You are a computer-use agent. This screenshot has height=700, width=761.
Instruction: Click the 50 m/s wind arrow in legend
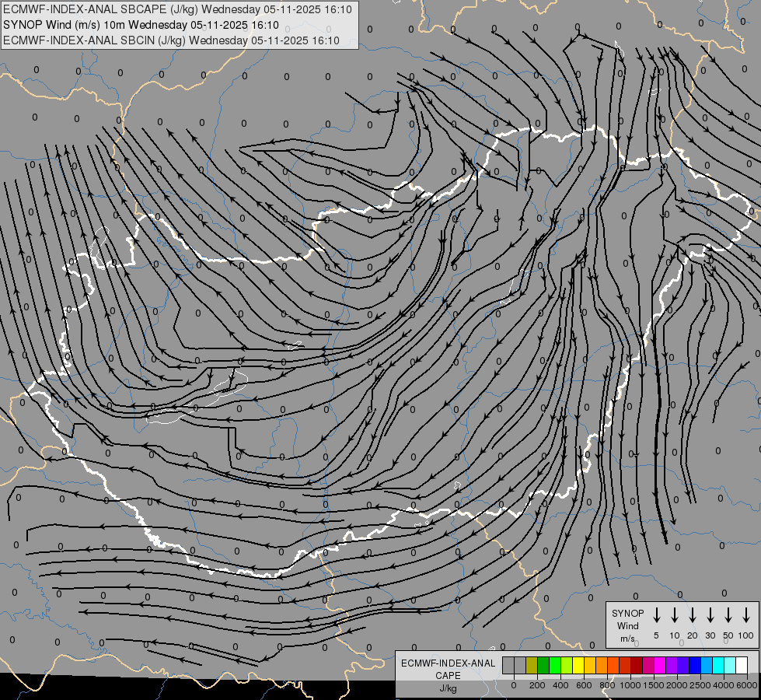pos(728,615)
